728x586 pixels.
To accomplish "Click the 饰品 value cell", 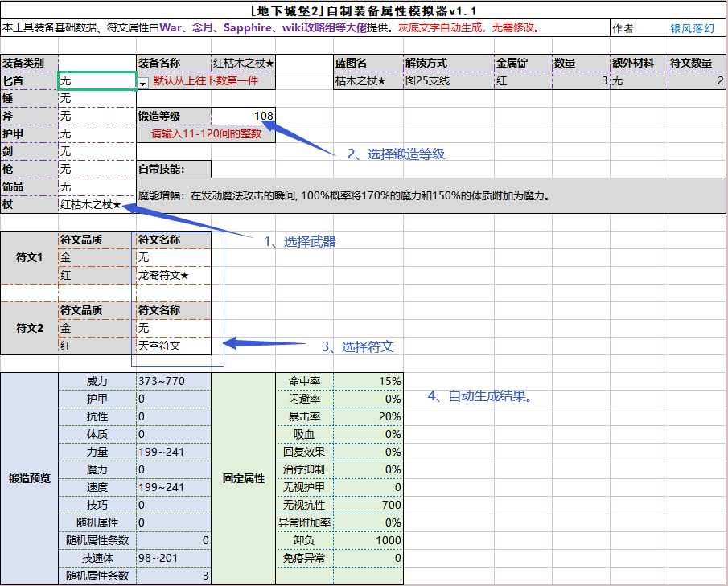I will (x=97, y=186).
